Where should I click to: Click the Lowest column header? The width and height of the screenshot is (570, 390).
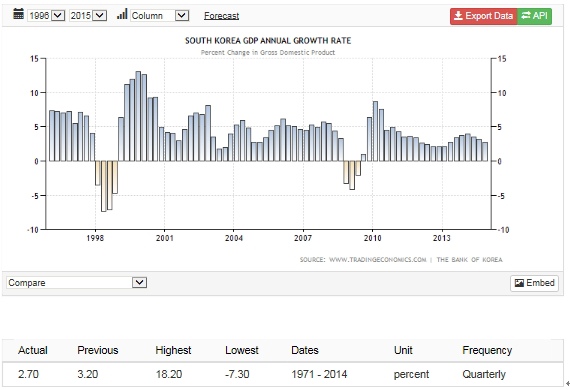242,350
